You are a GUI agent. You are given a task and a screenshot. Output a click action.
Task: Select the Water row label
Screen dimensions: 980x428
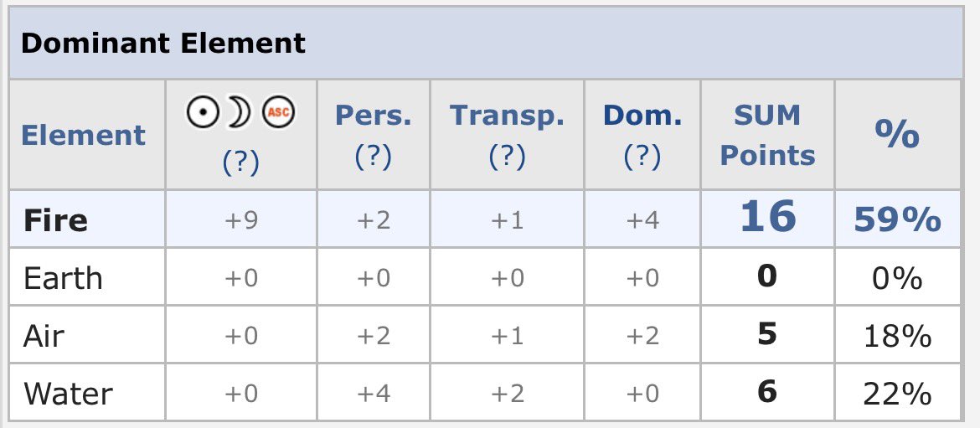tap(68, 394)
